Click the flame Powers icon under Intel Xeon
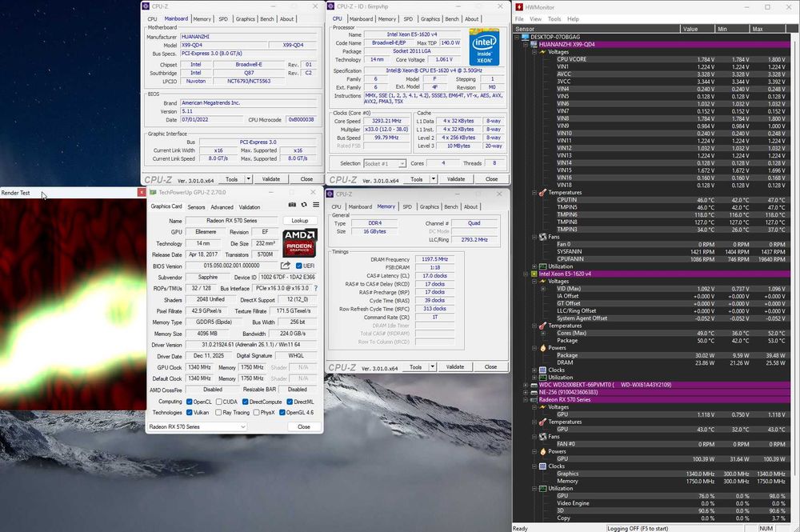The width and height of the screenshot is (800, 532). pos(542,348)
